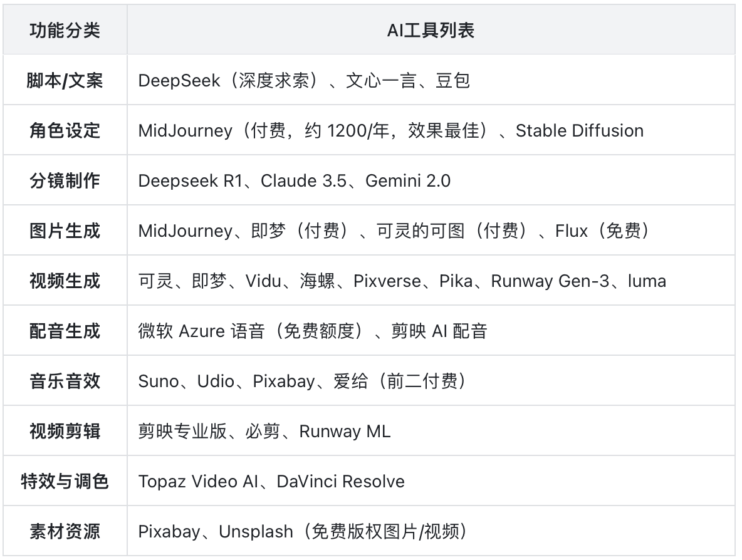Click the cell listing Runway Gen-3 and luma
This screenshot has width=742, height=560.
click(x=402, y=281)
